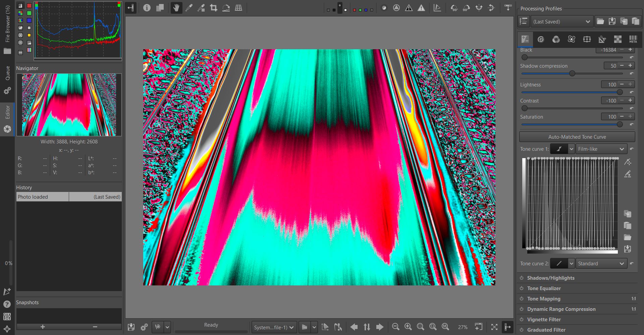Select the Straighten/rotate tool
644x335 pixels.
click(x=226, y=8)
